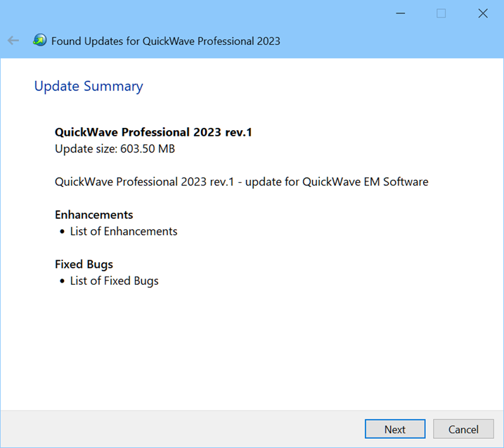504x448 pixels.
Task: Click the Update size 603.50 MB text
Action: pyautogui.click(x=115, y=149)
